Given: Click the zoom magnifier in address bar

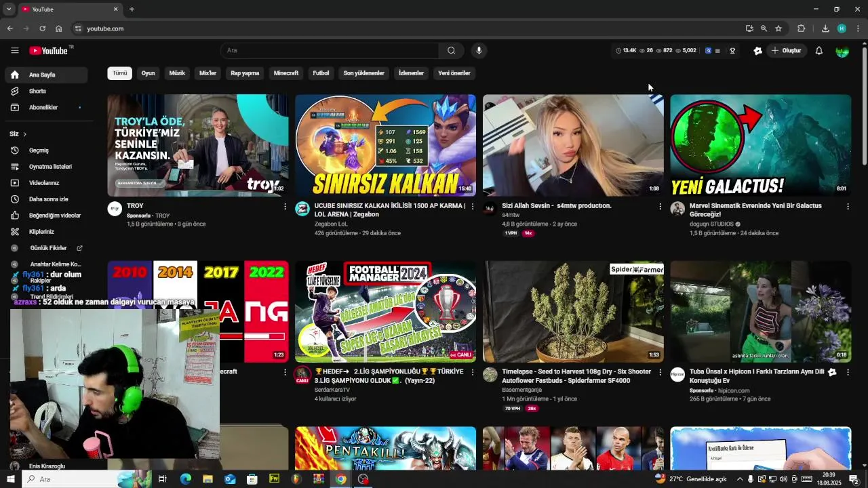Looking at the screenshot, I should click(764, 28).
